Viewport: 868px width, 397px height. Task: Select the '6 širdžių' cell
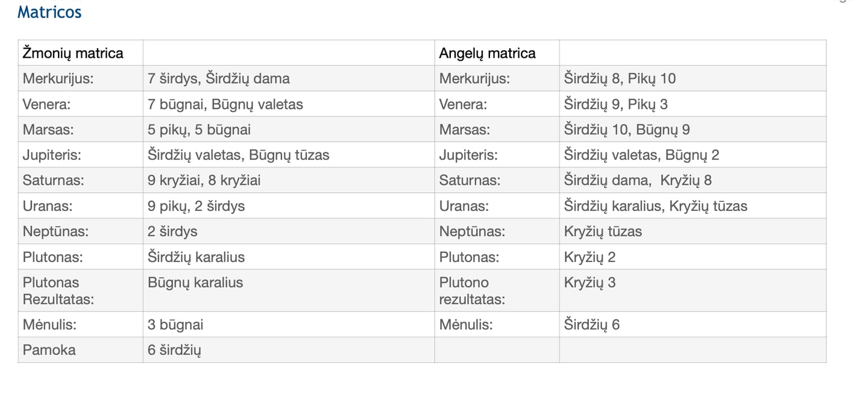[x=174, y=350]
